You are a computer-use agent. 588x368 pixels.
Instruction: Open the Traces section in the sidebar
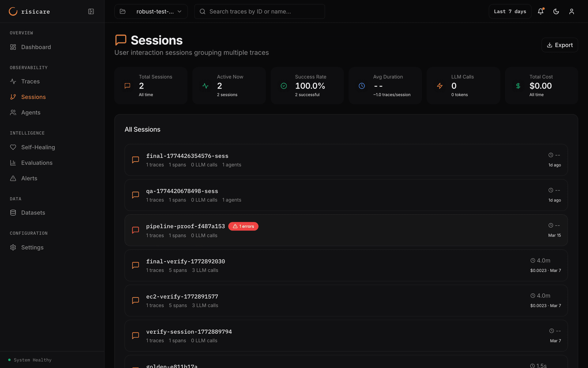pos(30,81)
